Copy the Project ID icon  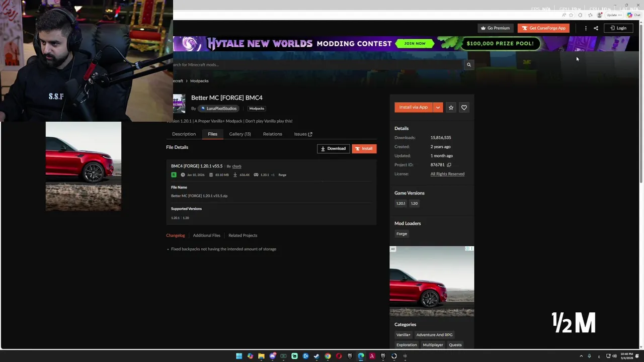449,165
